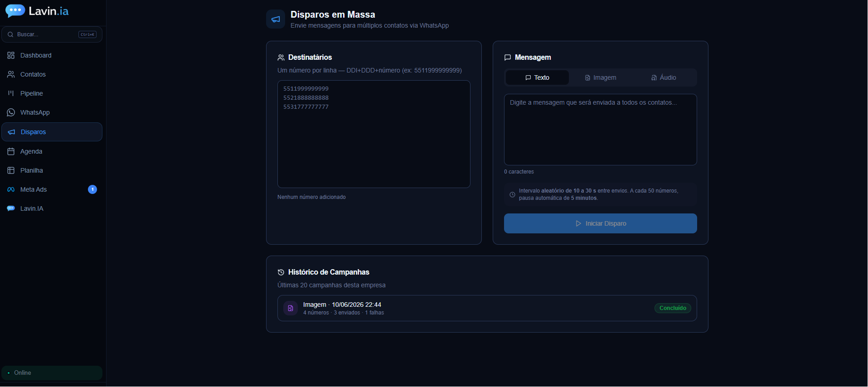
Task: Open the Pipeline section
Action: pos(52,93)
